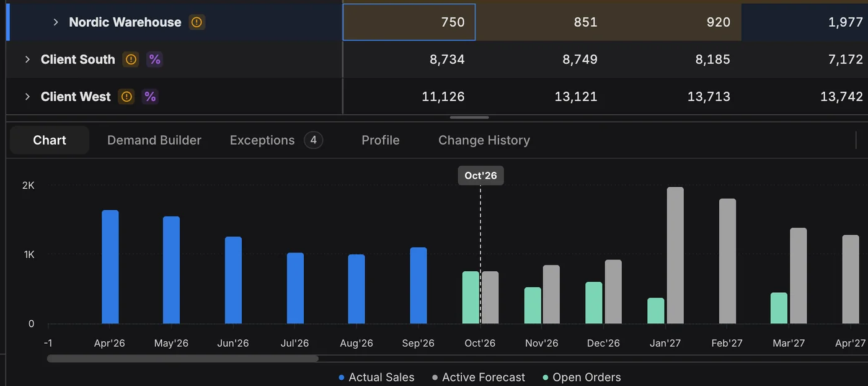Click the Oct'26 Open Orders bar

[471, 297]
